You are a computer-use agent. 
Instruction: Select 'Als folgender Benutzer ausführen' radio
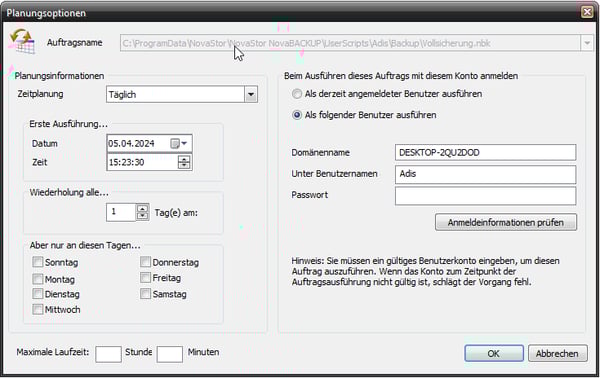point(297,115)
